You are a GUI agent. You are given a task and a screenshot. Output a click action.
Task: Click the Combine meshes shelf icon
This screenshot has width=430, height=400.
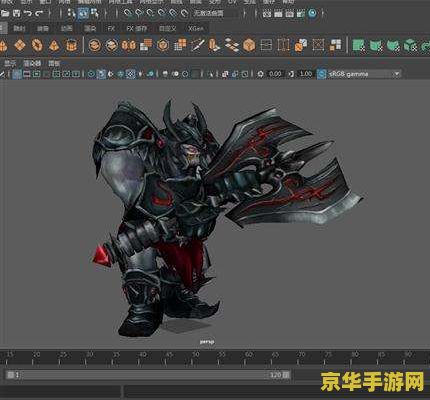point(95,45)
